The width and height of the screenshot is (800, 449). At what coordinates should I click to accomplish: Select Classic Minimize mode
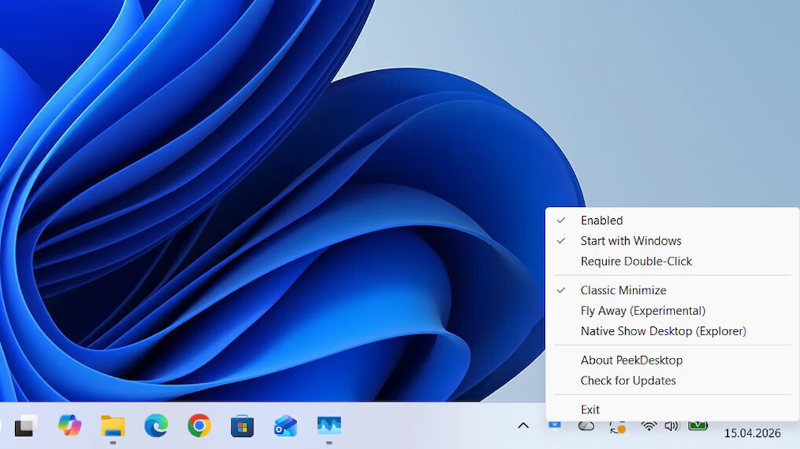coord(623,290)
